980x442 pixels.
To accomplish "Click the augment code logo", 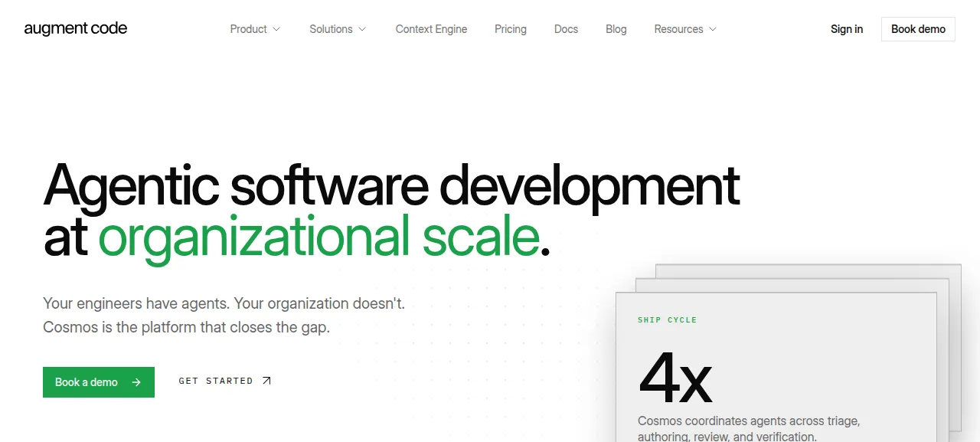I will [76, 29].
